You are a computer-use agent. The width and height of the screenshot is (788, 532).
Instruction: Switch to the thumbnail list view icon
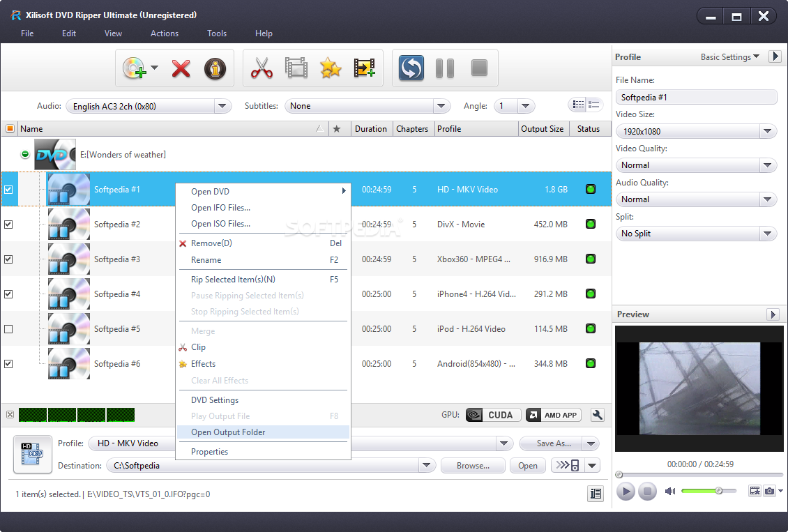578,105
